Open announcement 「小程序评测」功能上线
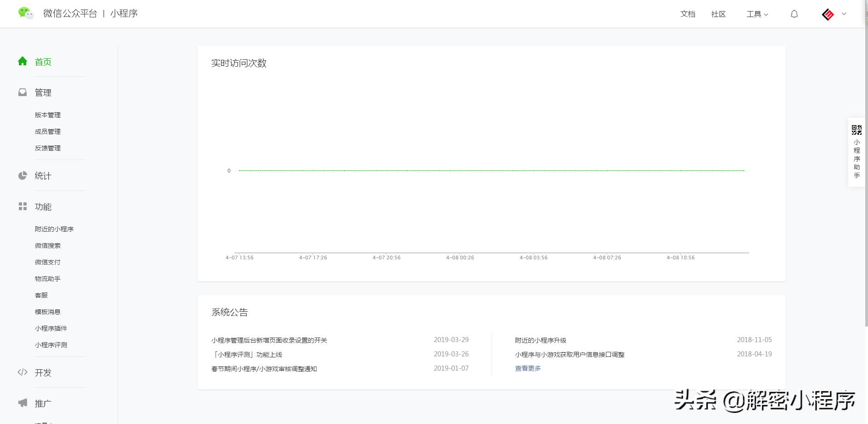Screen dimensions: 868x424 247,355
